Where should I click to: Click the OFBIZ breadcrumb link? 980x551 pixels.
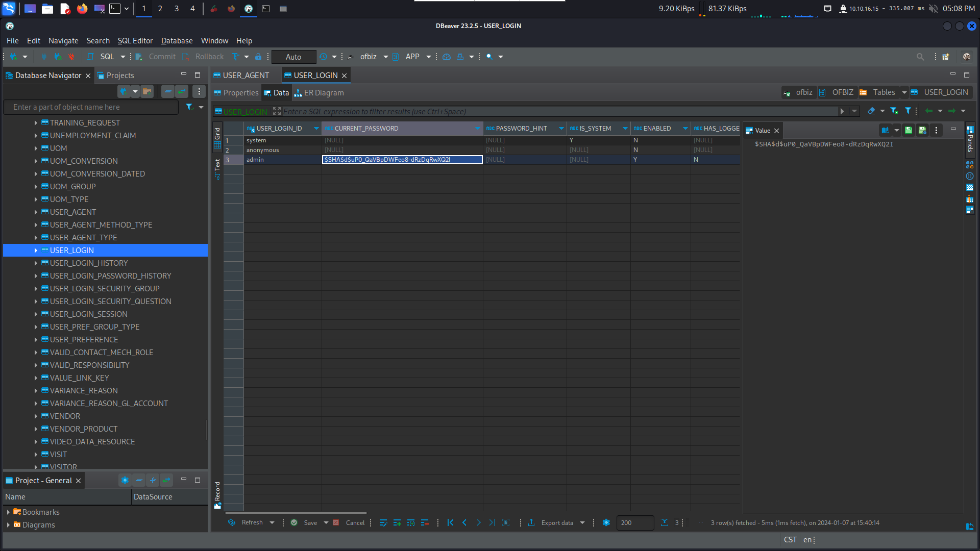pos(837,92)
